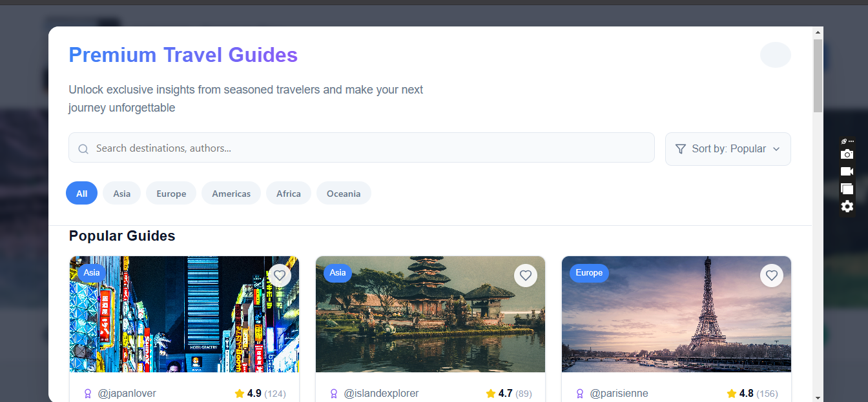
Task: Click the Asia badge on Tokyo card
Action: point(92,273)
